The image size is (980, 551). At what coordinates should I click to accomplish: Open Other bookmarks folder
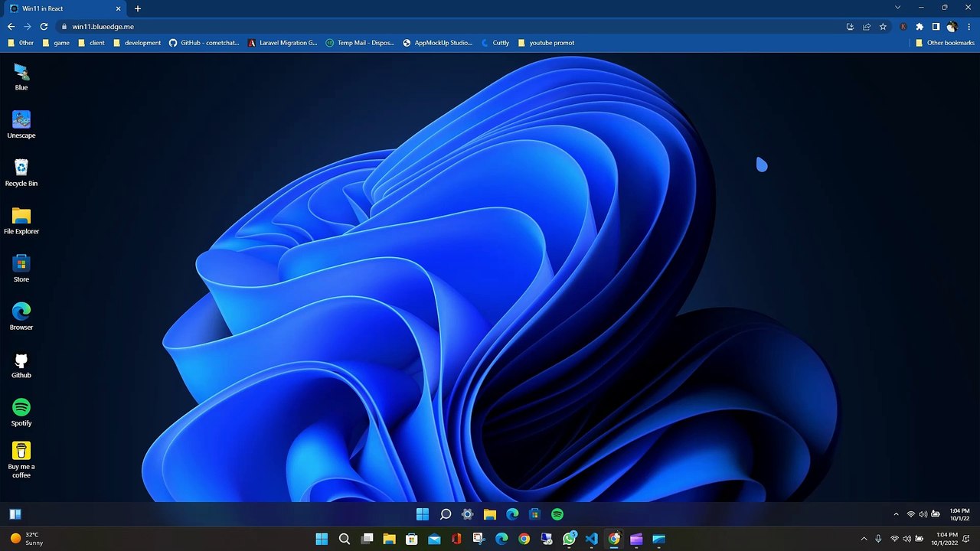pos(945,43)
